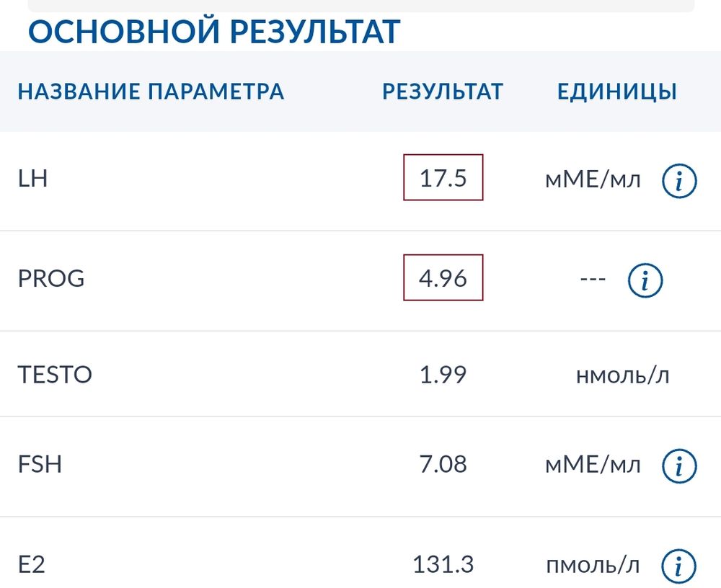Click the red bar at the top
Image resolution: width=721 pixels, height=588 pixels.
[360, 6]
